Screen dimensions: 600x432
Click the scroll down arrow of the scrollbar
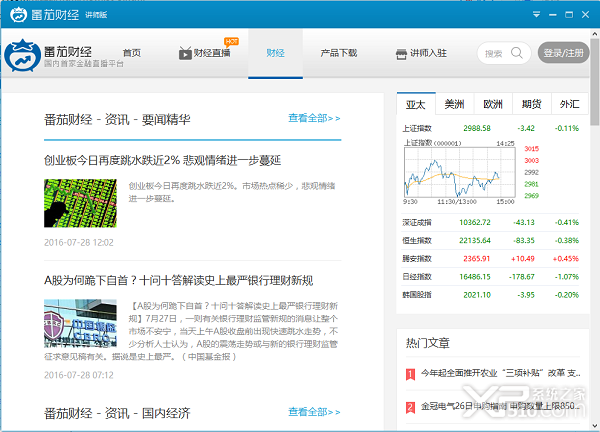point(595,425)
